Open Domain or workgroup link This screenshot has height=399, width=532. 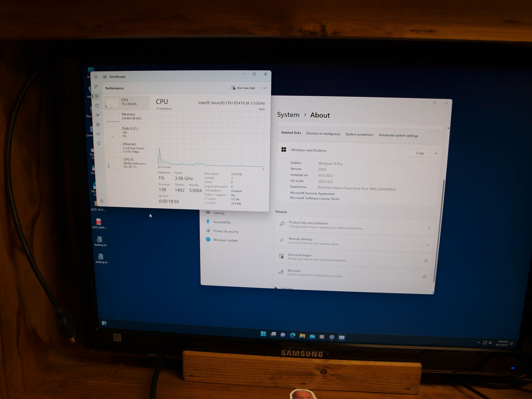[323, 134]
